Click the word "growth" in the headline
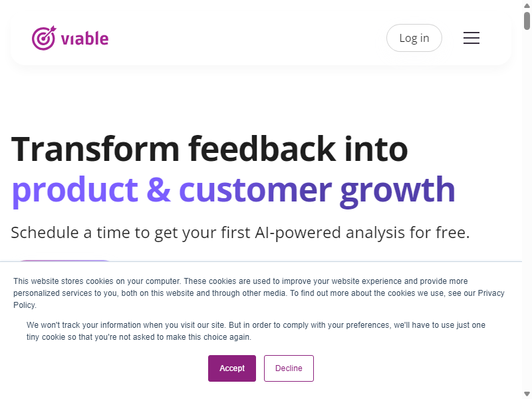This screenshot has width=532, height=399. tap(398, 191)
